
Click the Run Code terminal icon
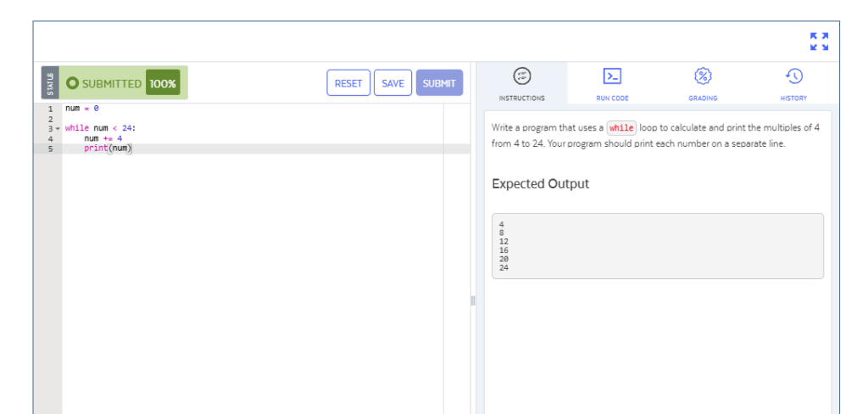(x=612, y=76)
